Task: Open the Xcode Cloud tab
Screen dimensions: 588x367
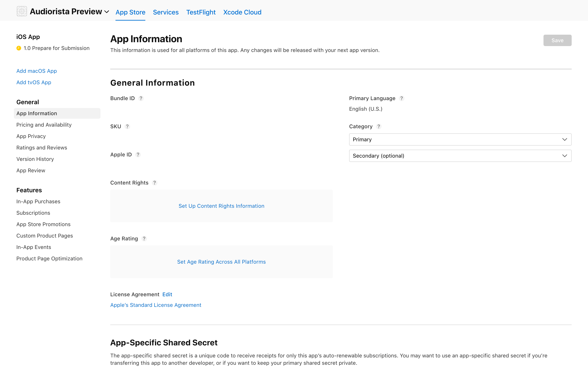Action: click(x=242, y=12)
